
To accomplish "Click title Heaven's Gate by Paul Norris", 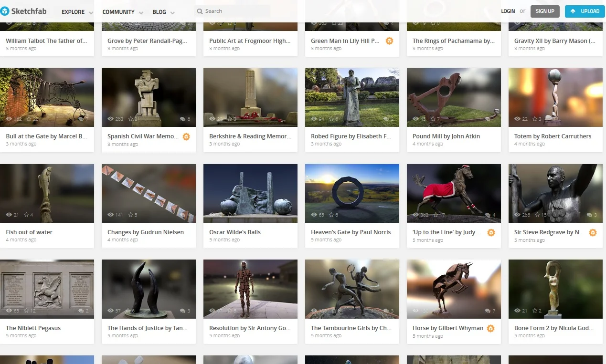I will coord(351,232).
